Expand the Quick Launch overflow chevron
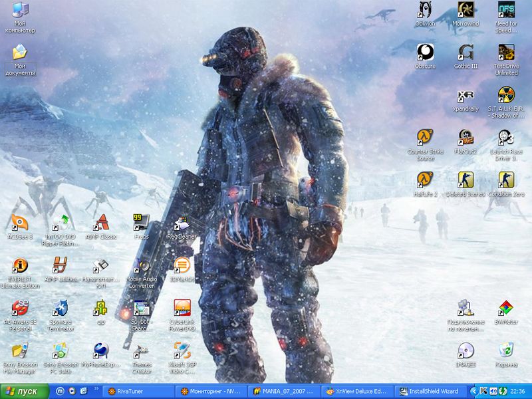This screenshot has height=399, width=532. pyautogui.click(x=96, y=389)
